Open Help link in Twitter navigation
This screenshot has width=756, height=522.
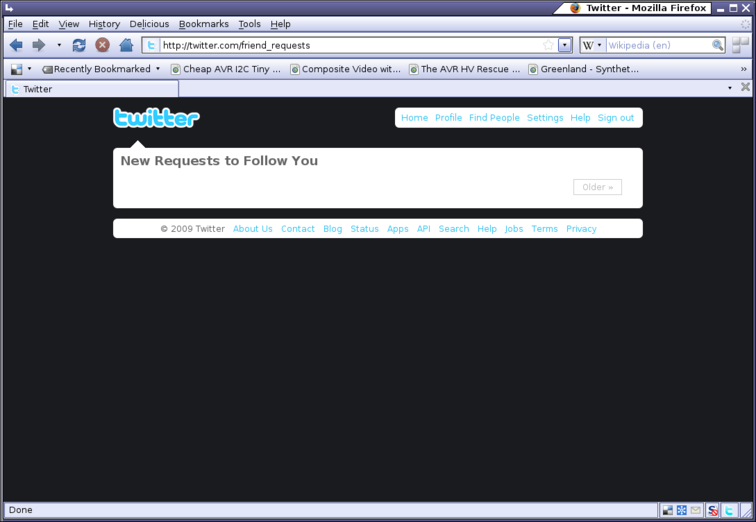pos(580,118)
